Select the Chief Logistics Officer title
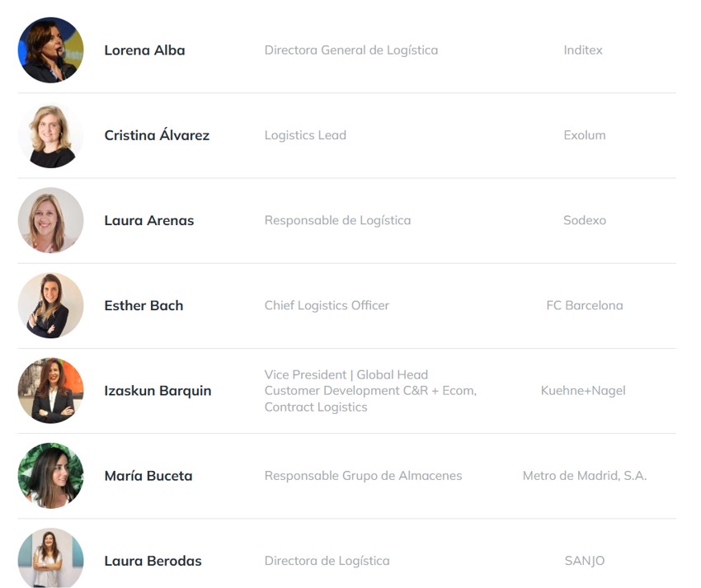The width and height of the screenshot is (701, 588). click(x=327, y=305)
